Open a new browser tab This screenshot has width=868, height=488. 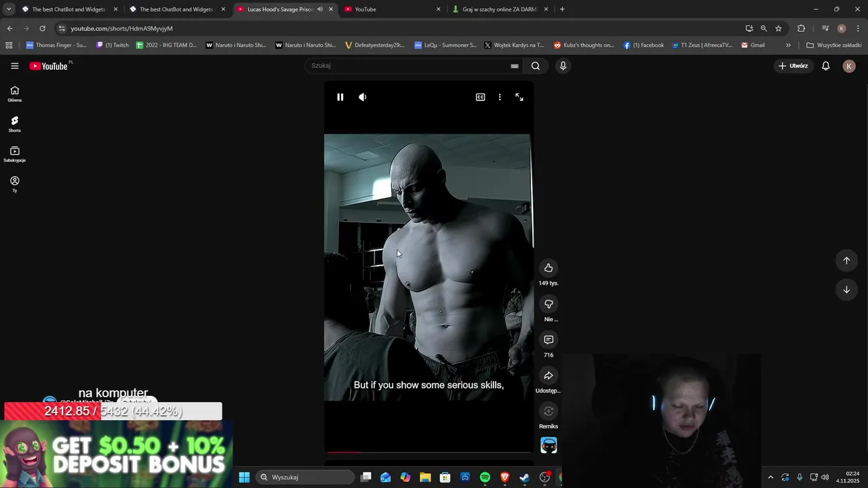tap(562, 9)
